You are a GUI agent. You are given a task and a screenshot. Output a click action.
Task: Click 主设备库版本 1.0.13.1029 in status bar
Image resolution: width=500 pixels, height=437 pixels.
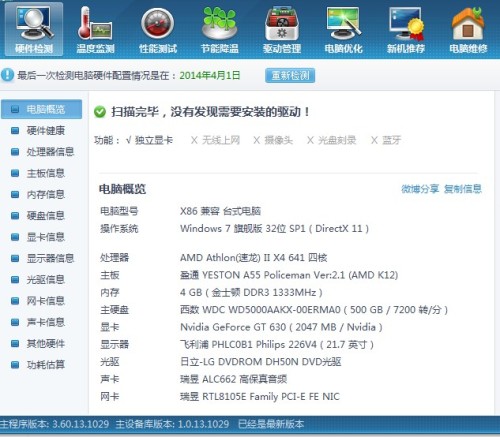tap(172, 424)
